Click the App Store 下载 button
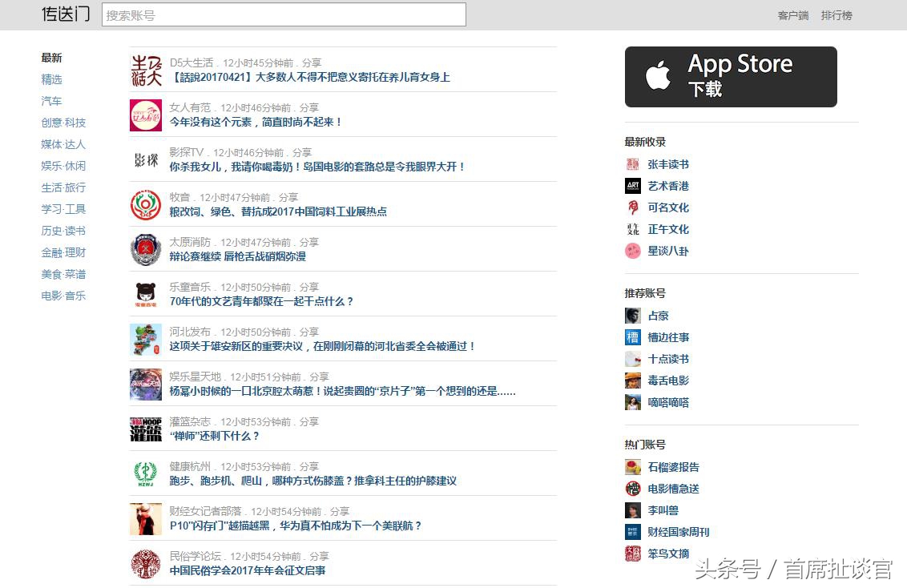This screenshot has width=907, height=588. pos(730,76)
